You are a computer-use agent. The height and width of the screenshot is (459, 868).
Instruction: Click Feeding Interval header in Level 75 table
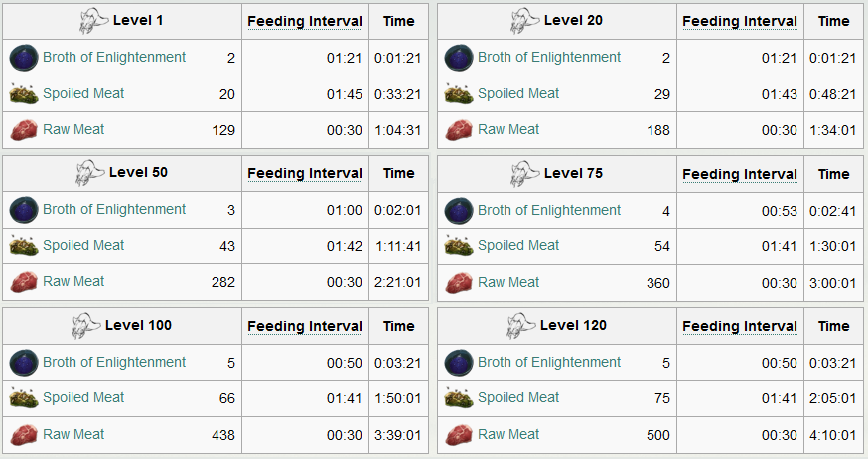[x=740, y=174]
